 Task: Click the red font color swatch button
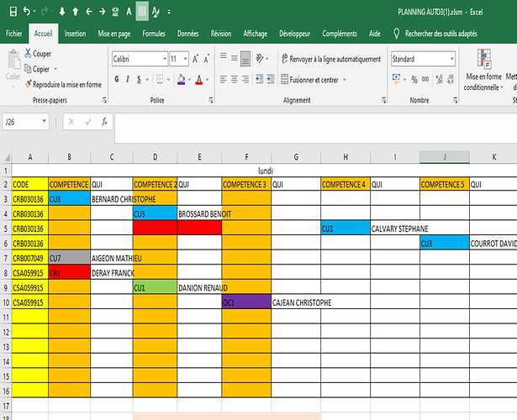click(x=198, y=80)
